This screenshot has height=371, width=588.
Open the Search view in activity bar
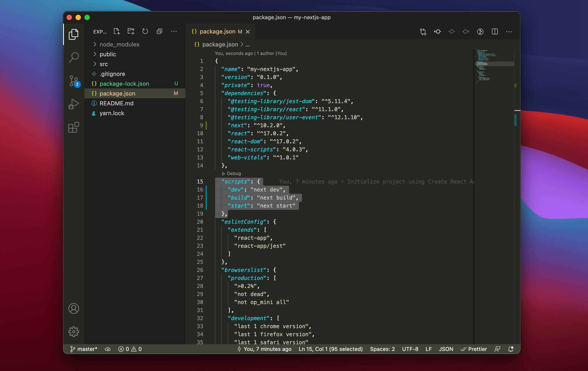(x=73, y=57)
